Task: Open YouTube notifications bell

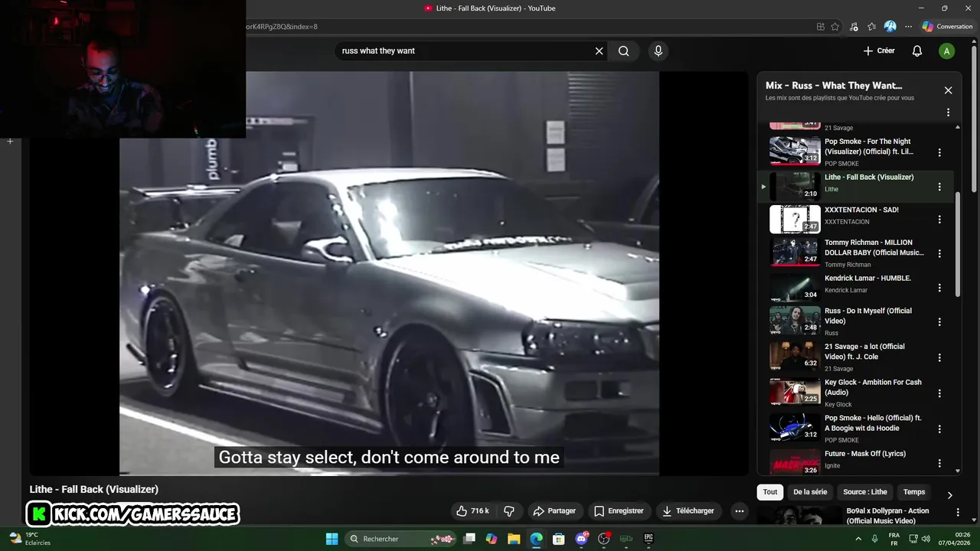Action: [916, 51]
